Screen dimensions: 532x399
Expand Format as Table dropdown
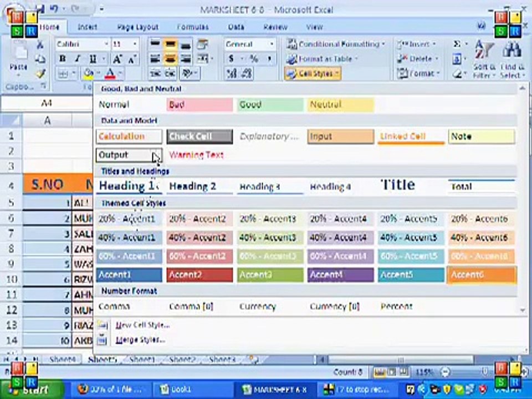pos(322,59)
